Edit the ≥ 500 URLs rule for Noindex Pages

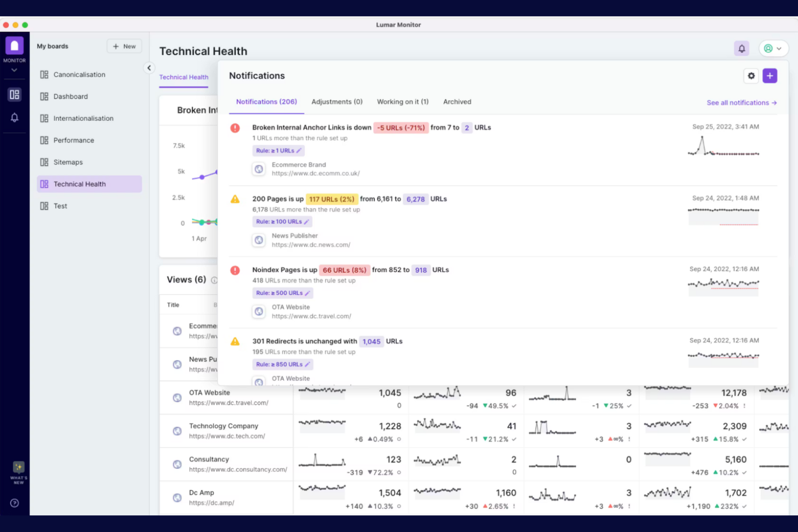tap(306, 293)
